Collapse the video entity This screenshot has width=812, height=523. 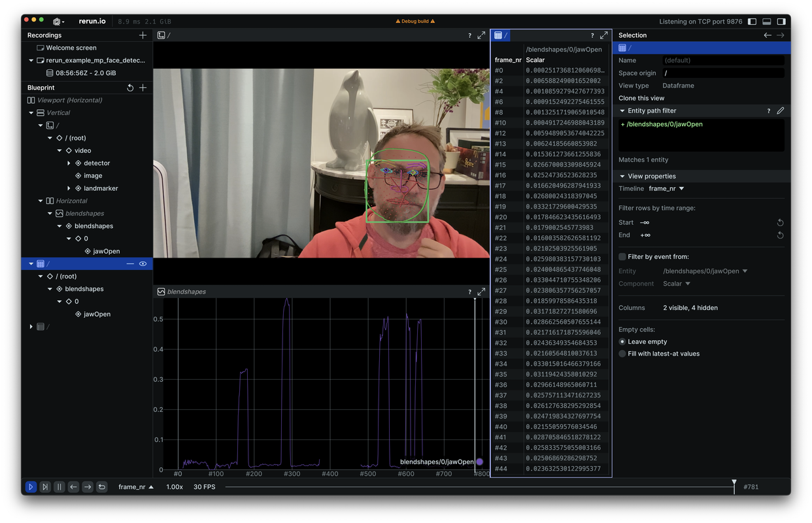pos(59,150)
